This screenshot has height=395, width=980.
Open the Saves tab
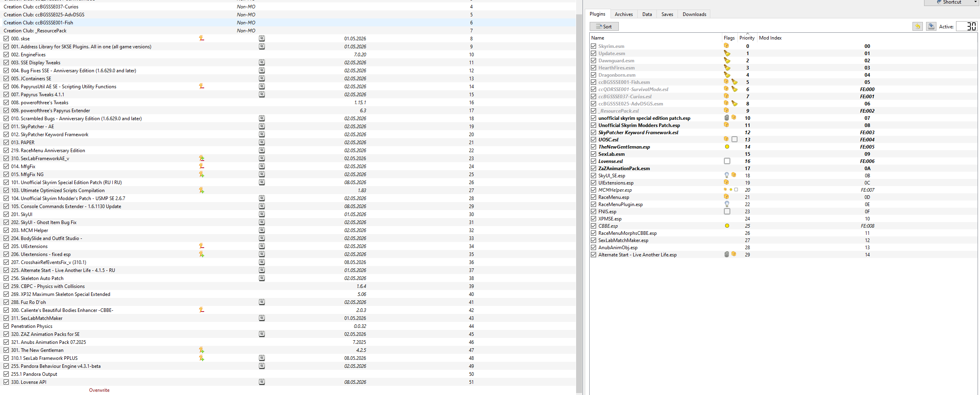click(x=667, y=14)
